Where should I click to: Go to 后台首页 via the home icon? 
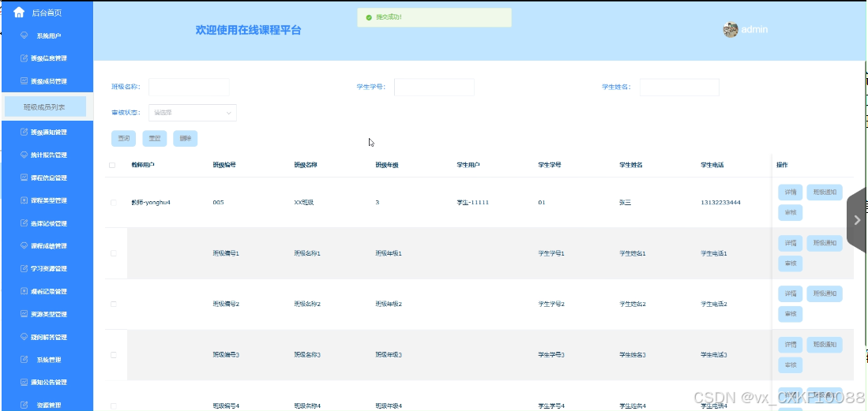point(19,12)
